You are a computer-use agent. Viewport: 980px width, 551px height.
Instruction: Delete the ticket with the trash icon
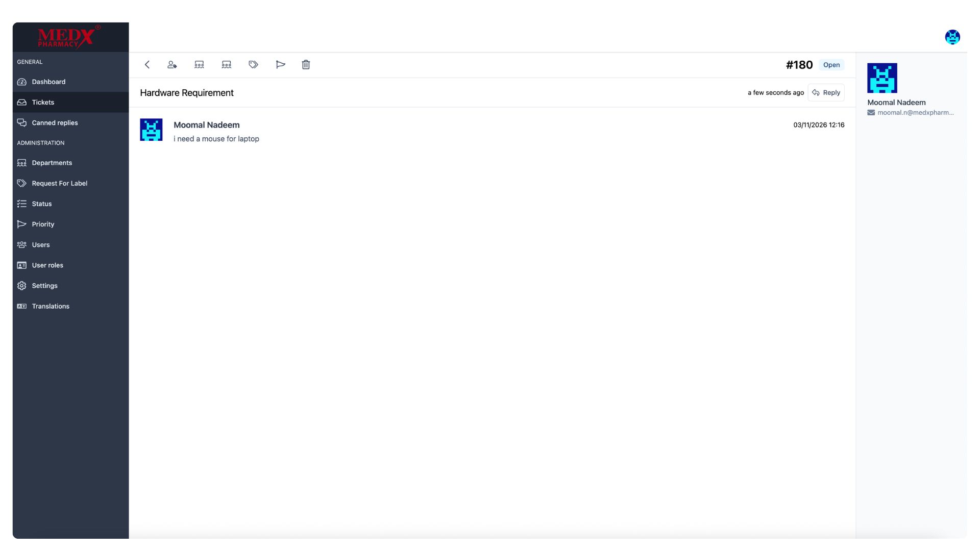click(x=306, y=65)
